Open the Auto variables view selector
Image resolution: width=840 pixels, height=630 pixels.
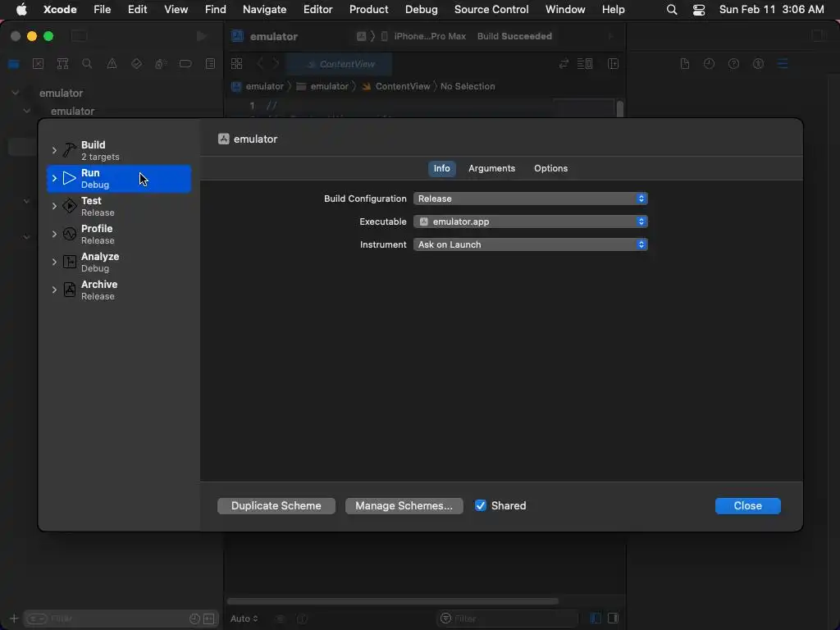(244, 619)
